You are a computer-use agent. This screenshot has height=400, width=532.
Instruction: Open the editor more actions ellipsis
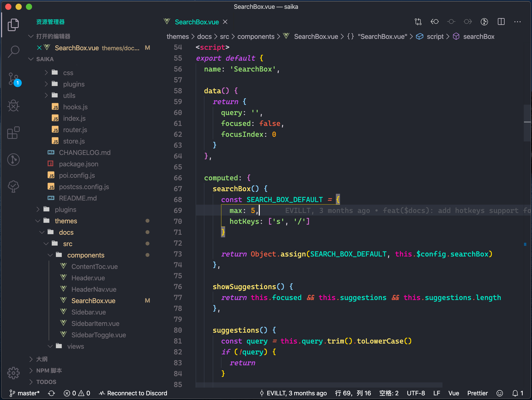(518, 22)
